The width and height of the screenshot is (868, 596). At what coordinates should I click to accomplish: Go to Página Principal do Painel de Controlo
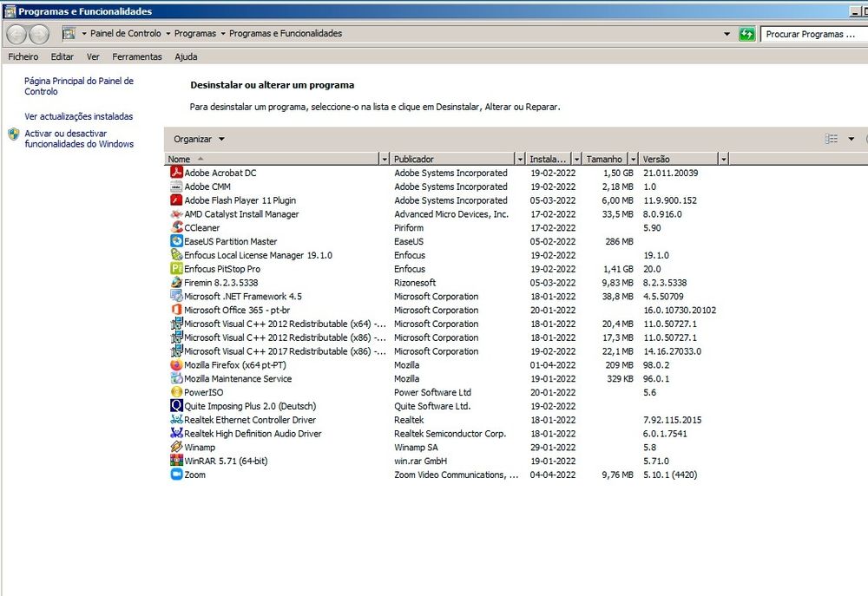[x=79, y=86]
